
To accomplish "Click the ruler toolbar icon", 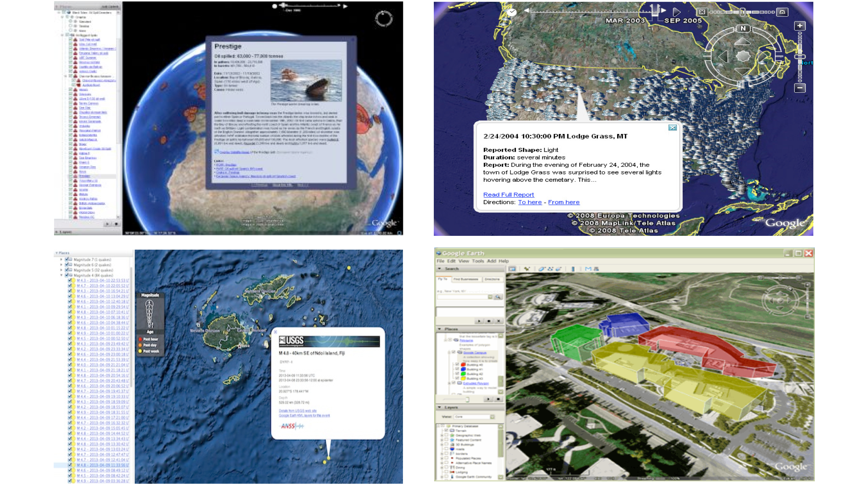I will tap(573, 269).
